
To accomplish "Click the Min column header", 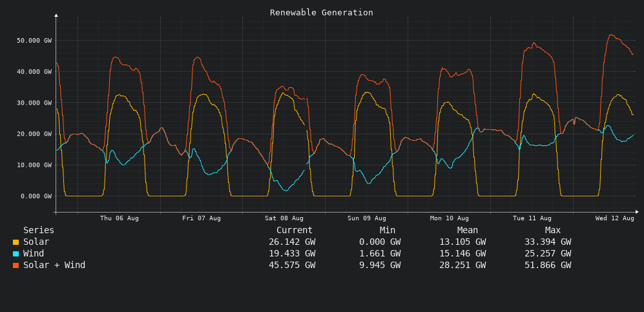I will 388,231.
